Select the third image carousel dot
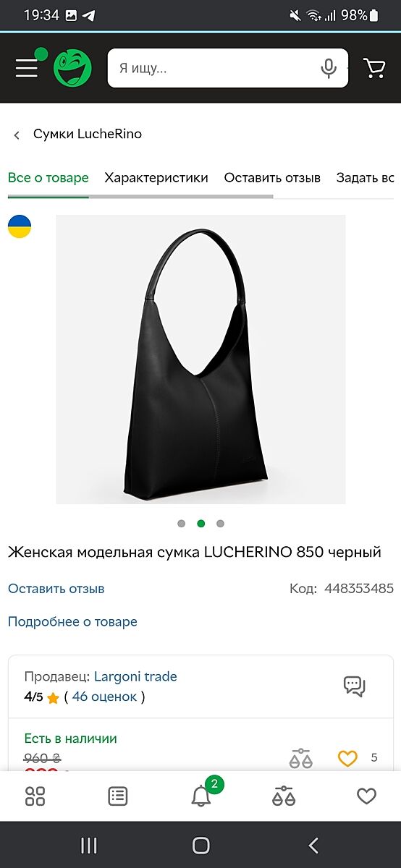 coord(220,524)
